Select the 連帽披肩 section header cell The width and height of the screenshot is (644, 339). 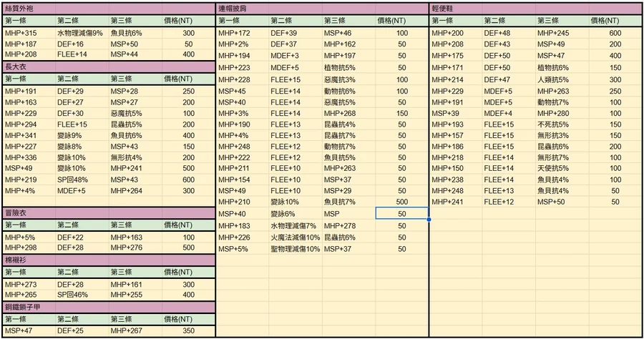point(243,9)
